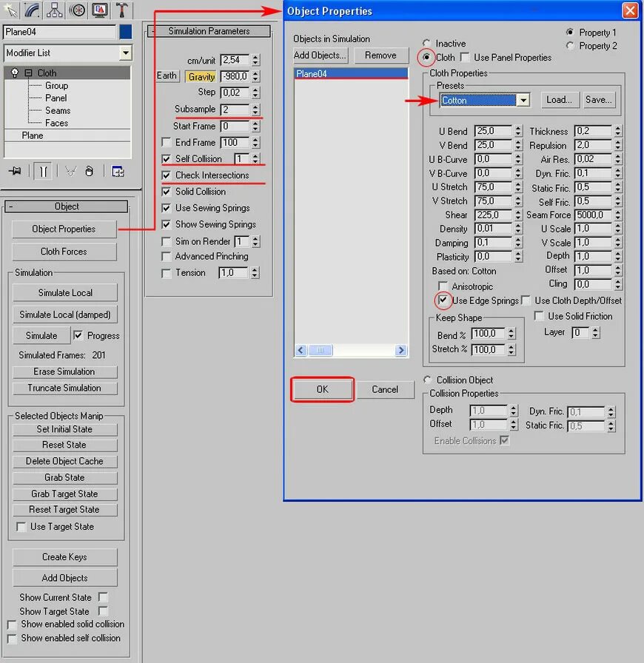Toggle Show End Result icon
This screenshot has width=644, height=663.
43,171
